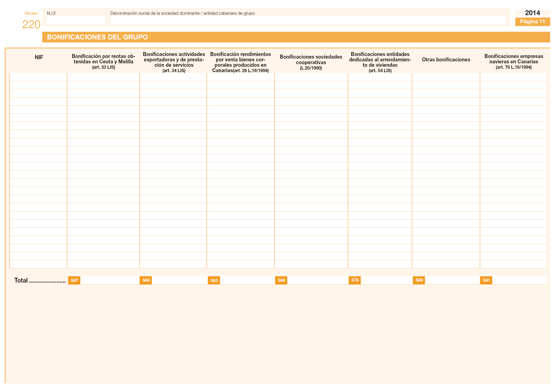Click the Denominación social input field

308,20
